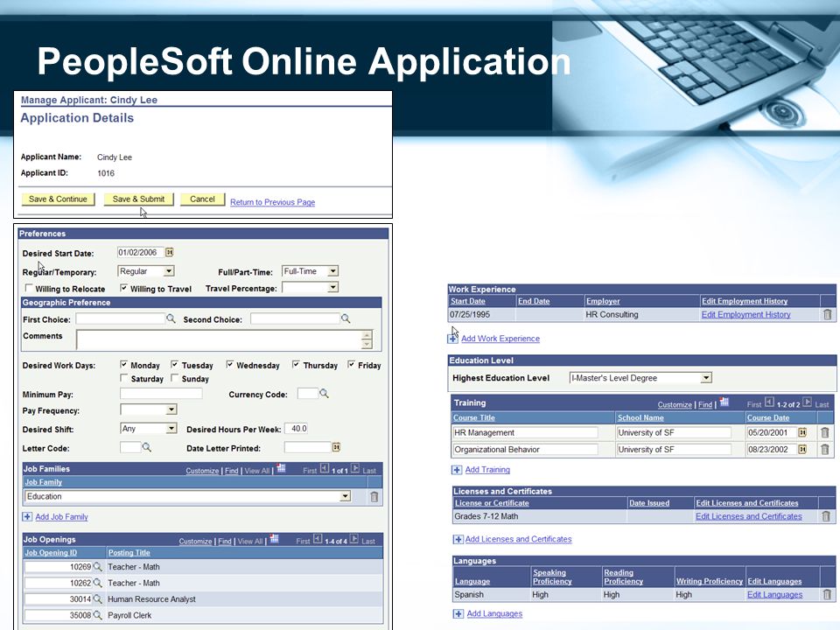The width and height of the screenshot is (840, 630).
Task: Open lookup for Second Choice geographic preference
Action: click(346, 318)
